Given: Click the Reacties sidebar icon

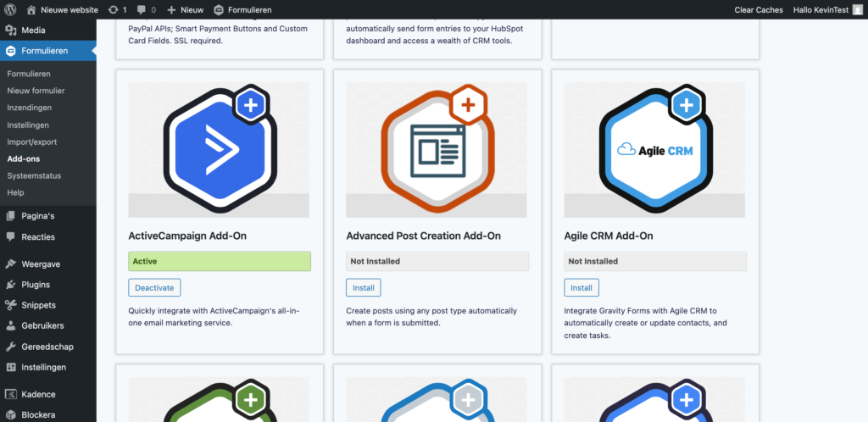Looking at the screenshot, I should point(10,236).
